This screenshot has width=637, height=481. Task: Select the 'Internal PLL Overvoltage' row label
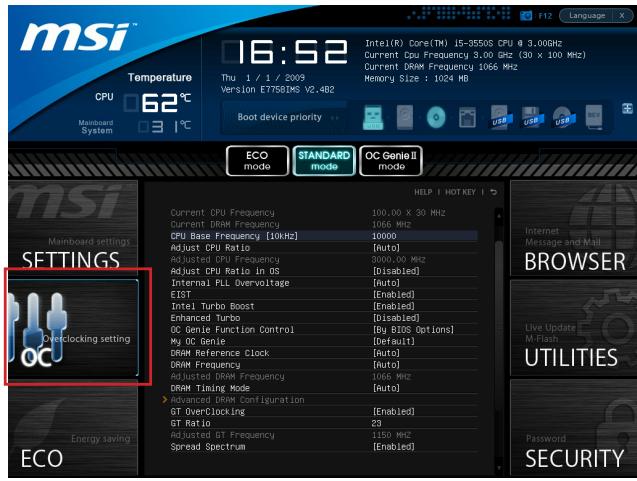click(x=230, y=283)
